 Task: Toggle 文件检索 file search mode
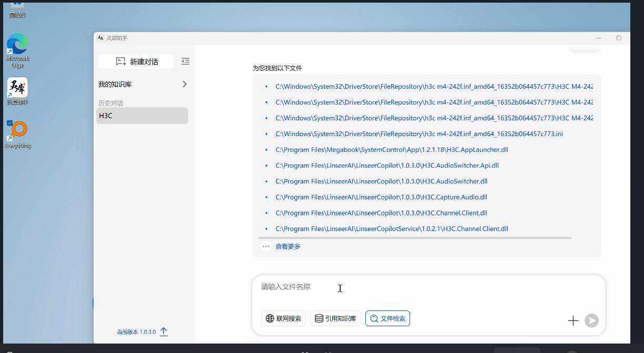pos(387,318)
